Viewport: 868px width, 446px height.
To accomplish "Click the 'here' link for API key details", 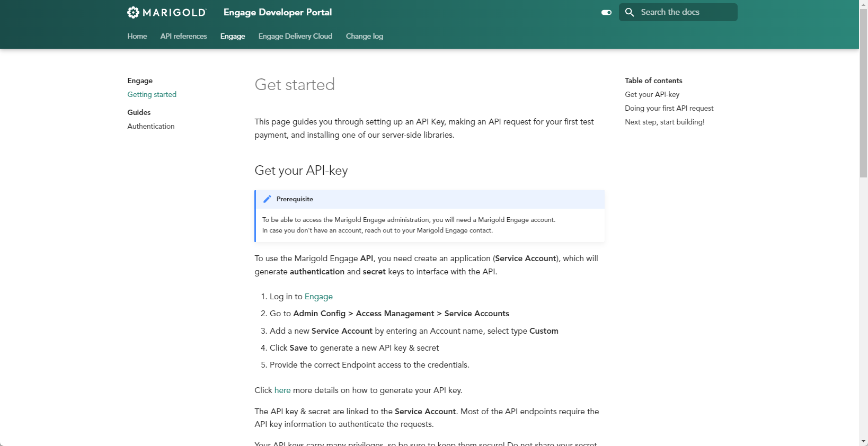I will tap(282, 390).
